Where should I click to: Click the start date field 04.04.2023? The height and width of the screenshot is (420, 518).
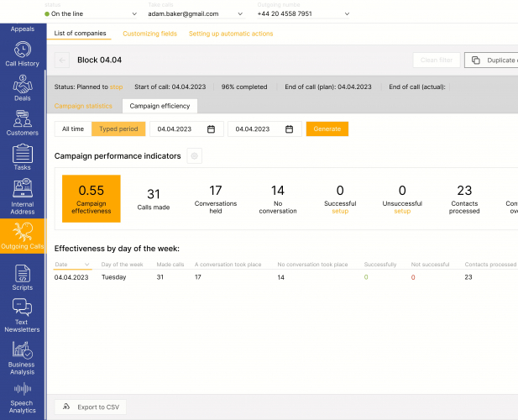(x=186, y=129)
